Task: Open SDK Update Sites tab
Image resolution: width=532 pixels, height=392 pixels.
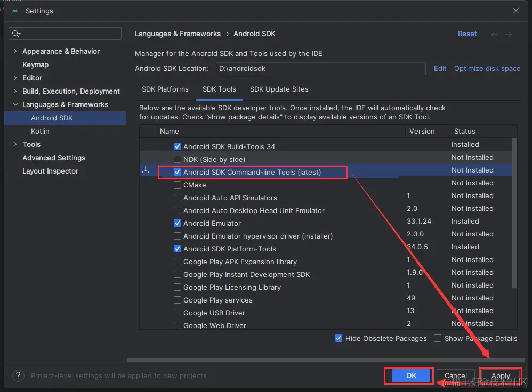Action: (279, 89)
